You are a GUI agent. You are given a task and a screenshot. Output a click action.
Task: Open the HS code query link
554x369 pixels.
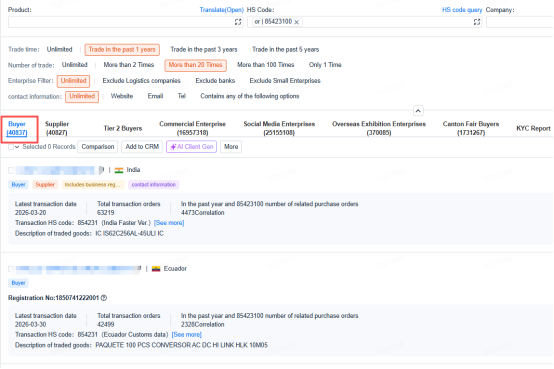pos(462,10)
